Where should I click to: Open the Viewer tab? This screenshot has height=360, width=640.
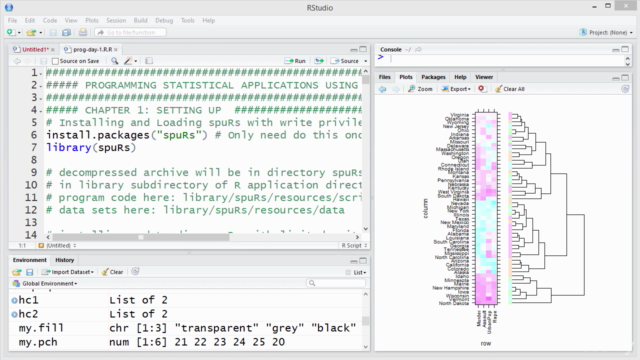[x=484, y=77]
